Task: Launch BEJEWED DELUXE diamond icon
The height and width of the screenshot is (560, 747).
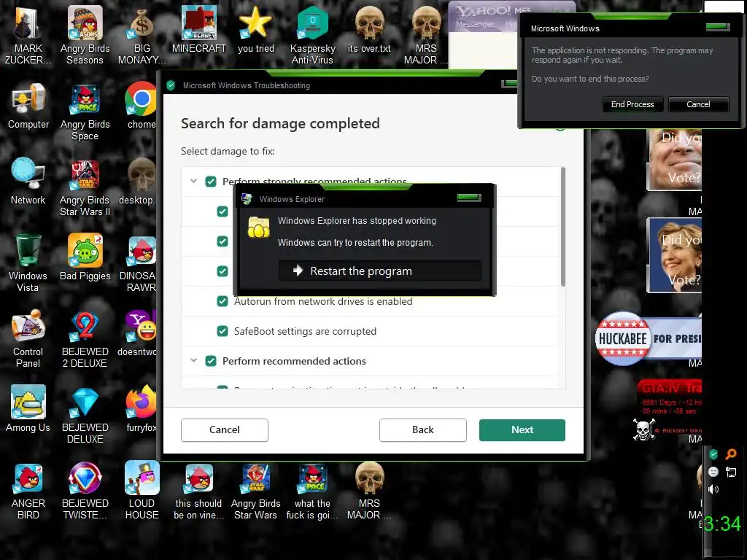Action: 85,415
